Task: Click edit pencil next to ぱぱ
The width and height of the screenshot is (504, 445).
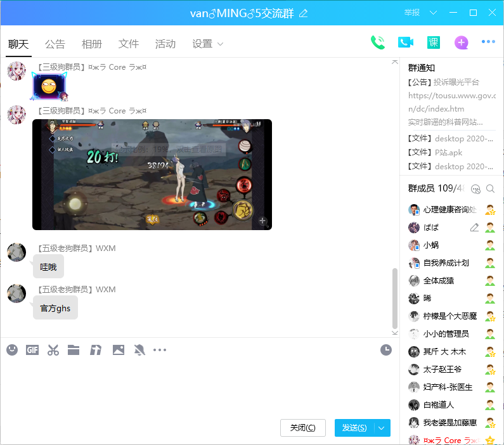Action: [474, 228]
